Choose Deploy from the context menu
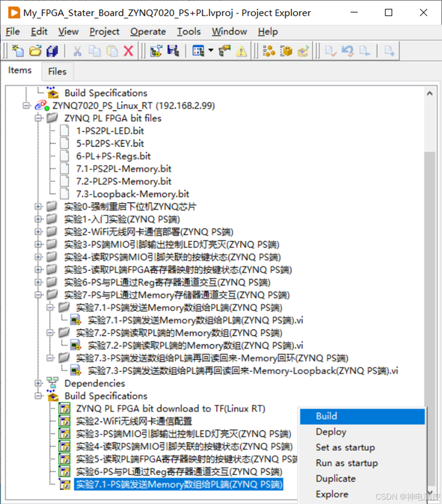 point(362,432)
